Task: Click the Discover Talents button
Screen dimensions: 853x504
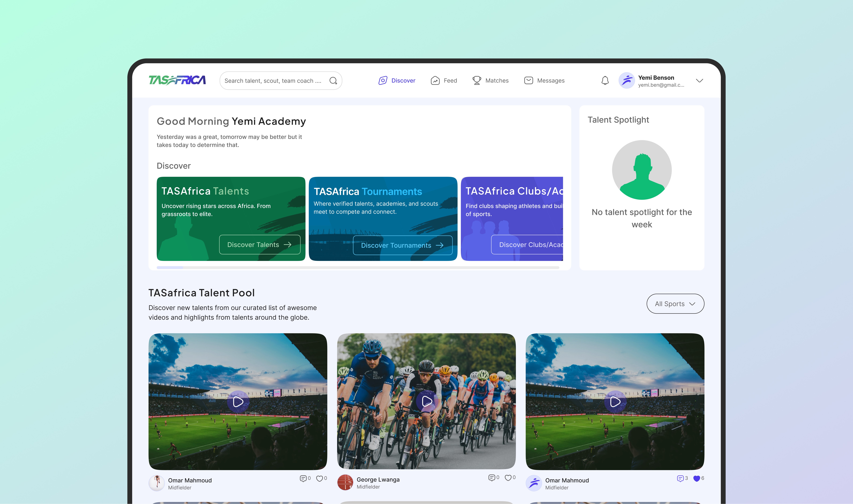Action: (260, 245)
